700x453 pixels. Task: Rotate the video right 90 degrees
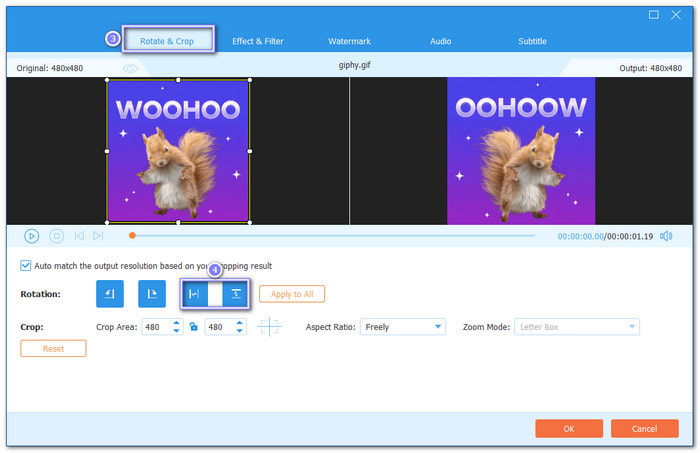coord(152,294)
